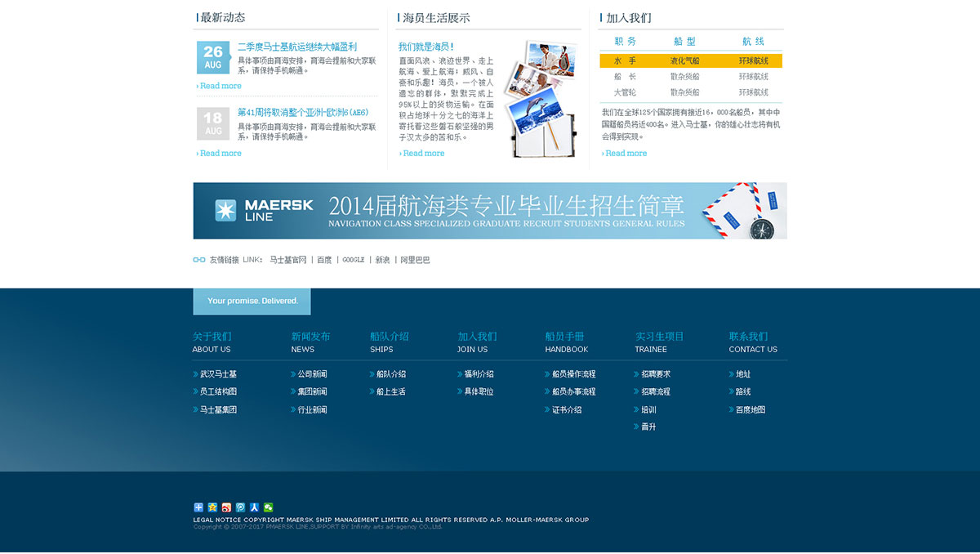Select the 大管轮 job row
Viewport: 980px width, 554px height.
tap(691, 92)
